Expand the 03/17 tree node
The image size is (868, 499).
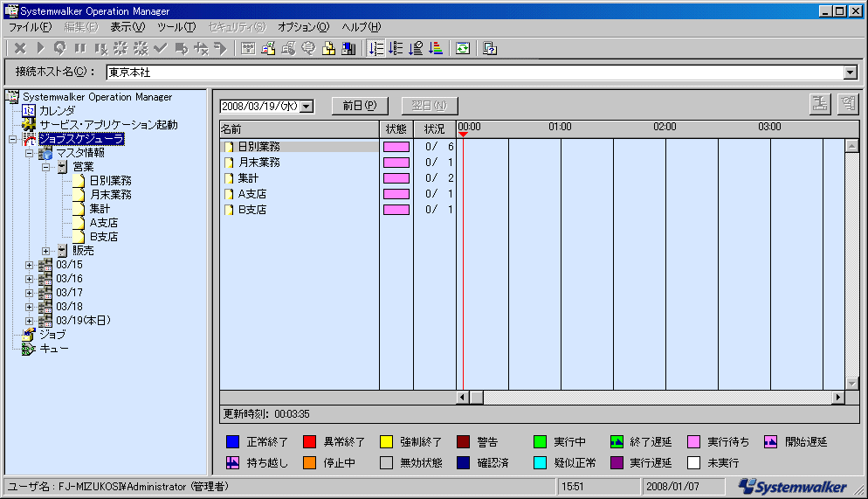[30, 293]
